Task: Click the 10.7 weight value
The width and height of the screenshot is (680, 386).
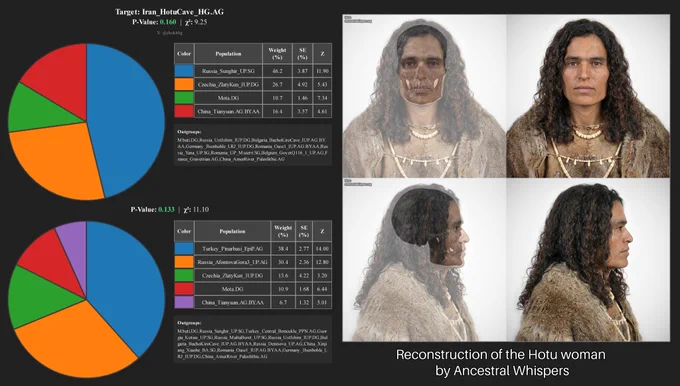Action: point(277,98)
